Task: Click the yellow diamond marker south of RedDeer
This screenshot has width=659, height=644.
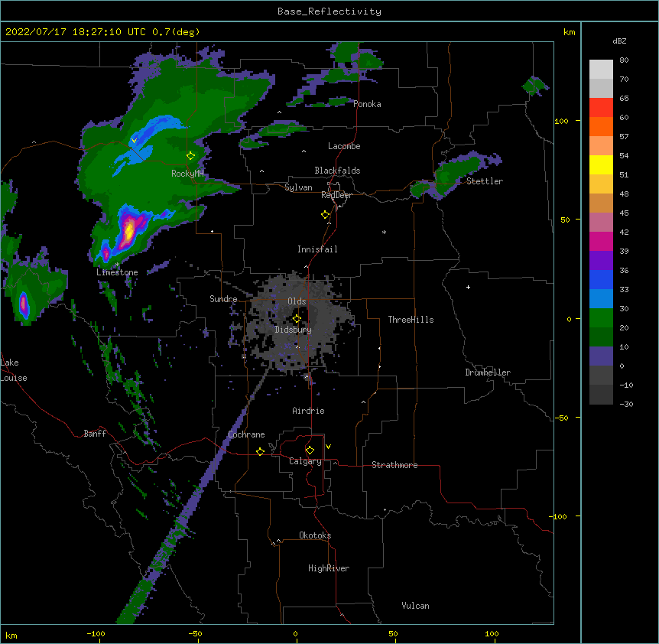Action: pos(326,215)
